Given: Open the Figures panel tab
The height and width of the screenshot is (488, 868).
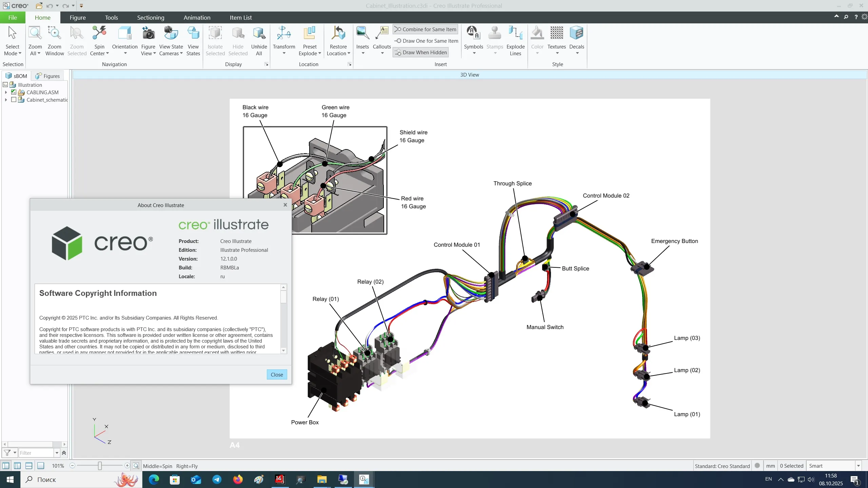Looking at the screenshot, I should pyautogui.click(x=48, y=76).
